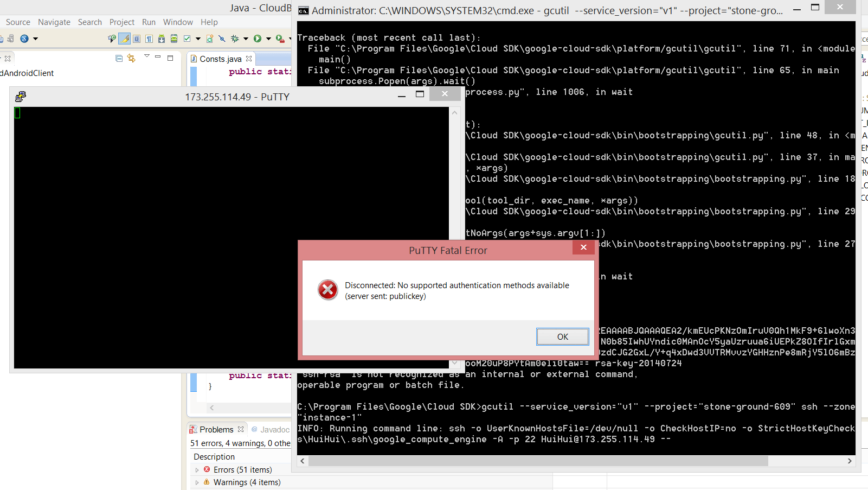868x490 pixels.
Task: Open the PuTTY window system menu icon
Action: pos(21,97)
